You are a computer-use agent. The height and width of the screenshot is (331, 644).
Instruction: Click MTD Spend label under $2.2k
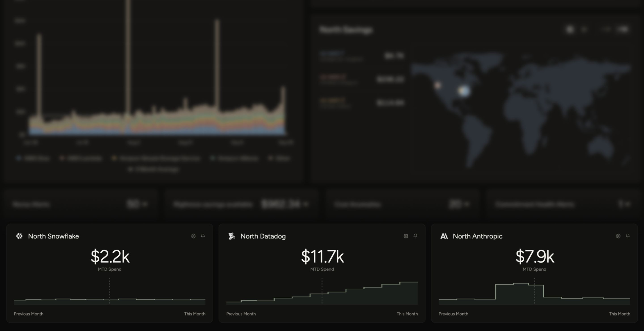[x=110, y=269]
